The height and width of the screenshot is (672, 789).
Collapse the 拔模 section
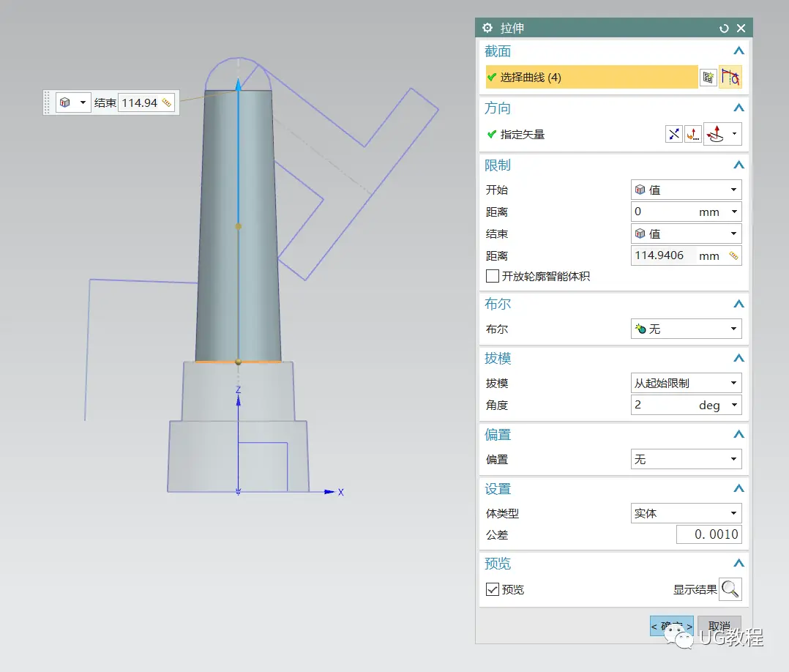tap(738, 359)
